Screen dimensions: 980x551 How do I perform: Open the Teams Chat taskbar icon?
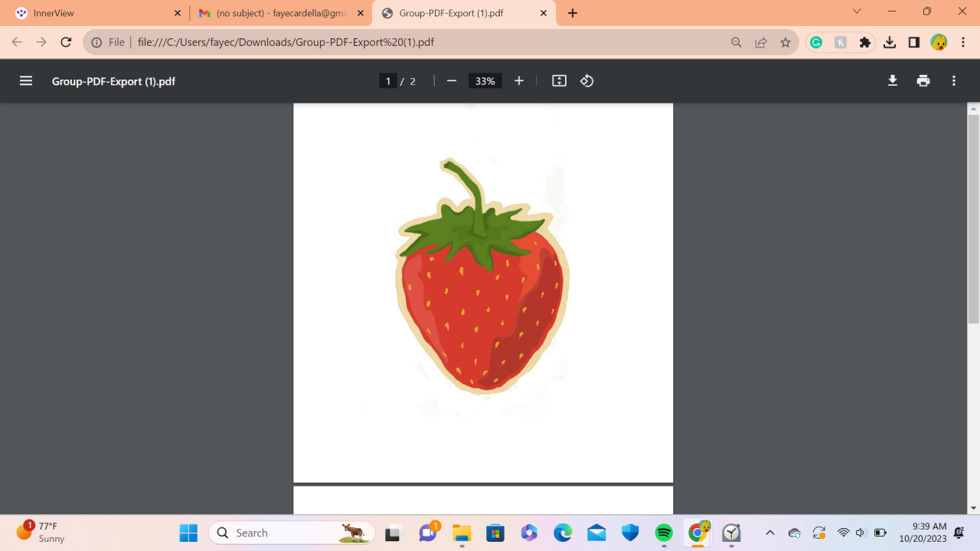click(428, 533)
